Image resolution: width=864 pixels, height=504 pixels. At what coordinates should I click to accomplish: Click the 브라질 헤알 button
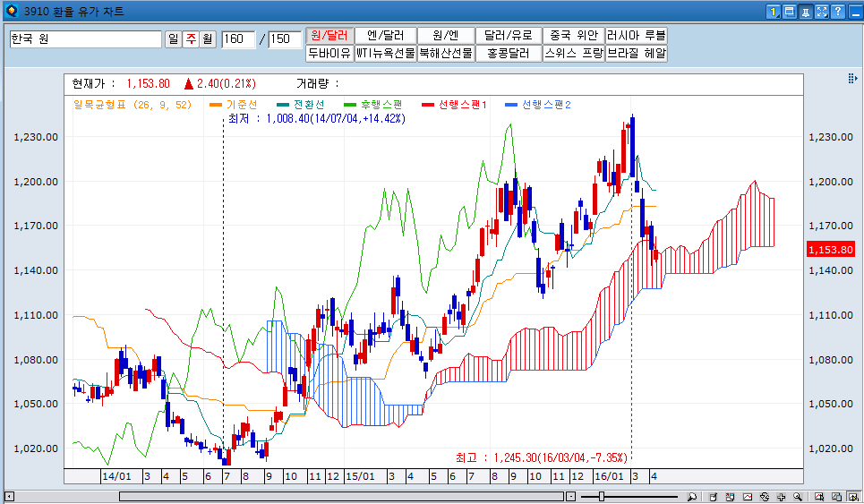(x=636, y=53)
